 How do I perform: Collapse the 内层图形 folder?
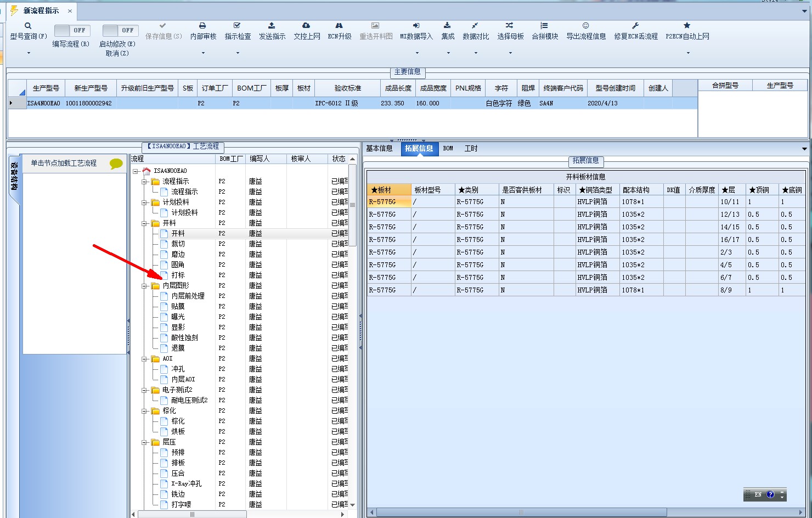pyautogui.click(x=145, y=286)
